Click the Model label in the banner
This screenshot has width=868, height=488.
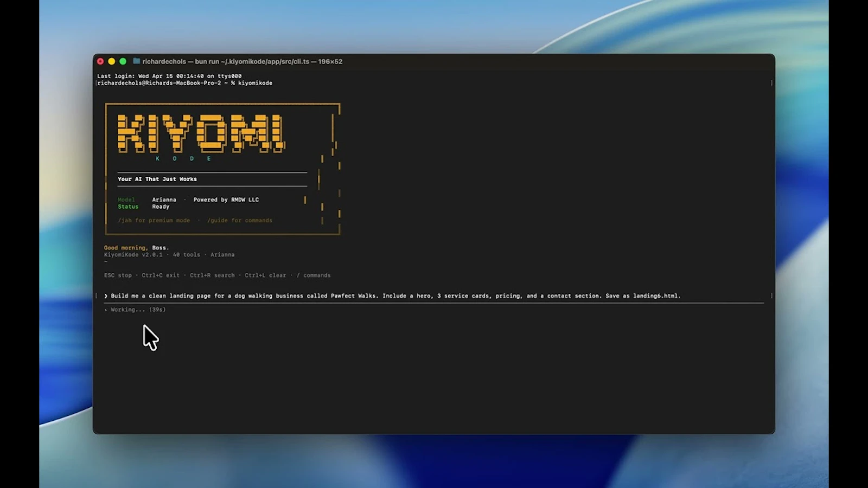(127, 200)
